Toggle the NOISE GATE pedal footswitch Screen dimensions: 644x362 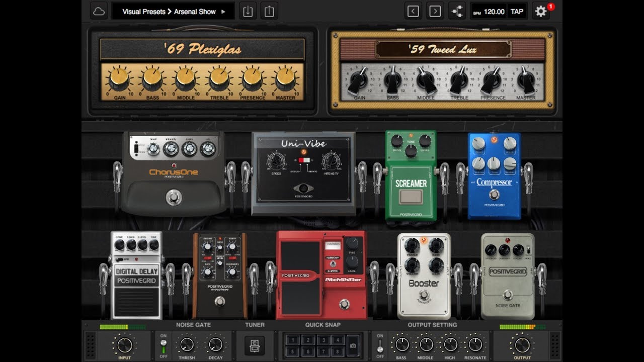[507, 295]
